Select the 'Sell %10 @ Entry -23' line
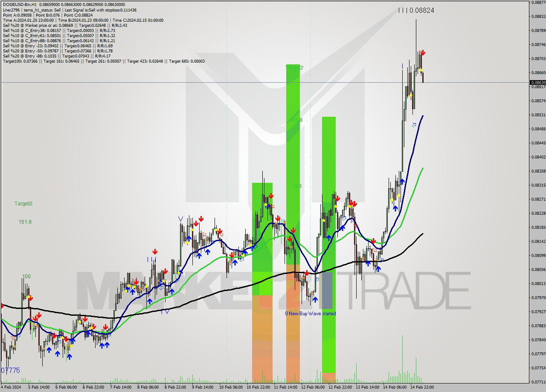546x392 pixels. point(58,46)
